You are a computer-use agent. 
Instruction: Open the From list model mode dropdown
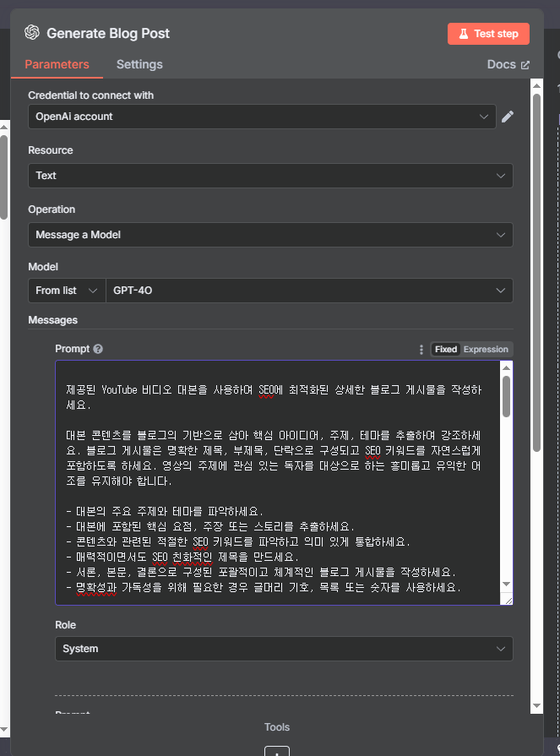(x=67, y=291)
